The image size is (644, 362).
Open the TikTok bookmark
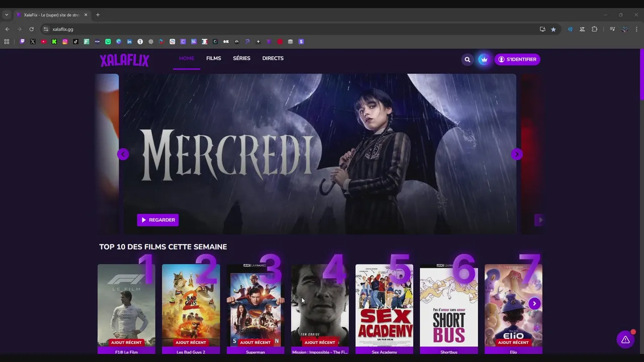(75, 42)
